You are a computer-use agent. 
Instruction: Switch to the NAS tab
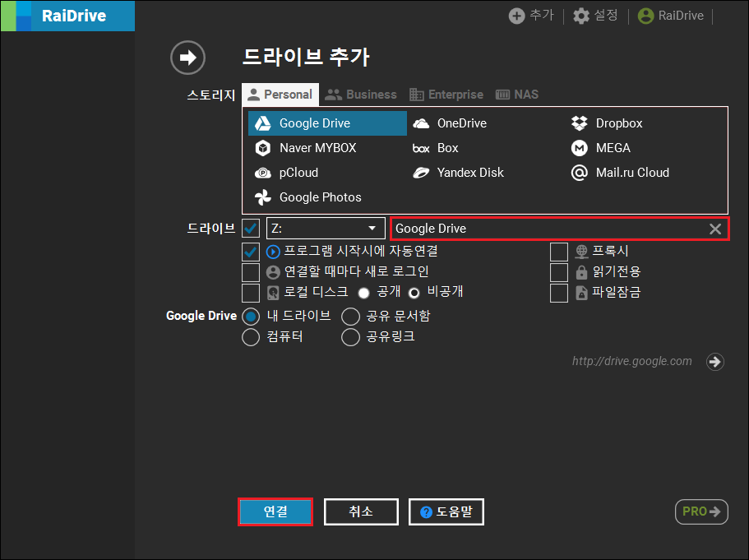(x=517, y=95)
